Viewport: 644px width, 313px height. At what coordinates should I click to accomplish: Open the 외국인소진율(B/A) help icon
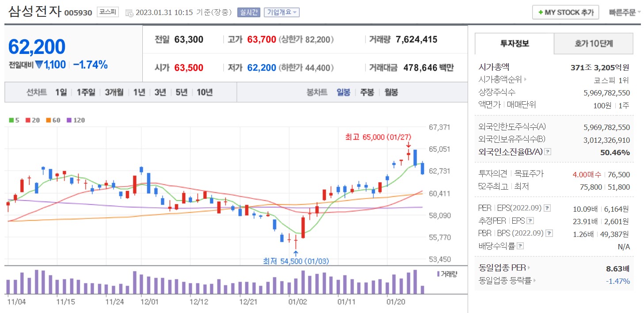(547, 153)
